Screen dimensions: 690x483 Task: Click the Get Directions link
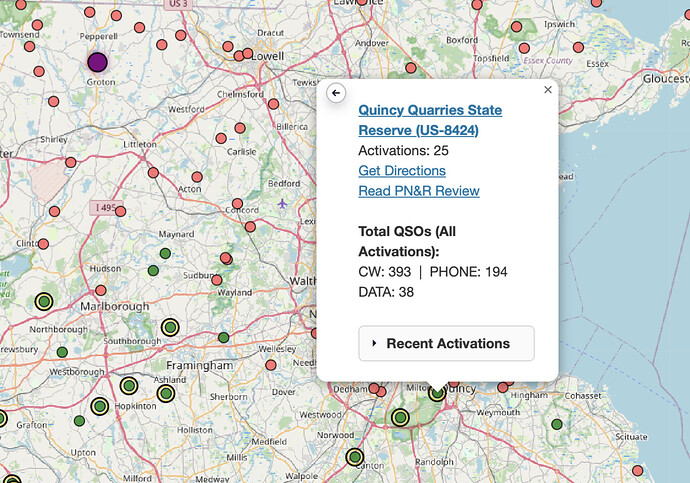[402, 171]
